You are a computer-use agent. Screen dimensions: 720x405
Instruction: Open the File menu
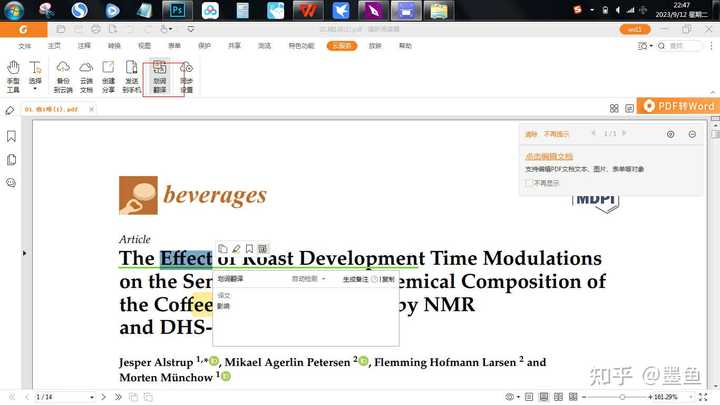coord(24,46)
